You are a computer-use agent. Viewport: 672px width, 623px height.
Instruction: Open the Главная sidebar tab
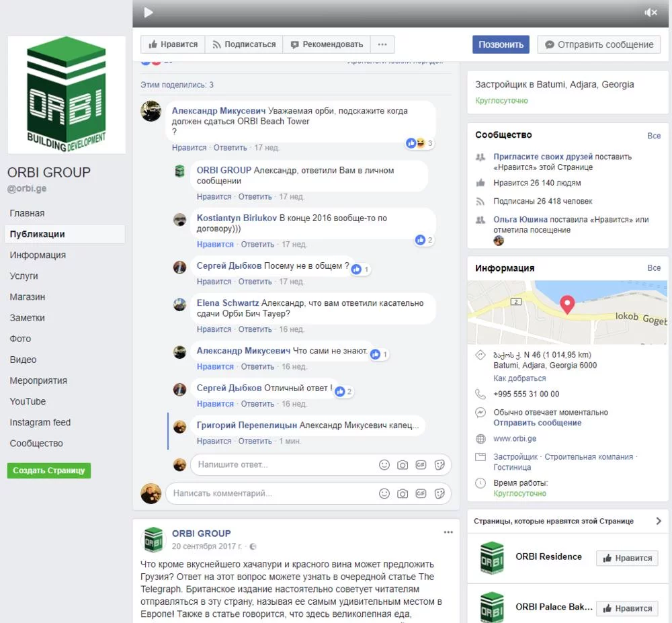tap(27, 214)
